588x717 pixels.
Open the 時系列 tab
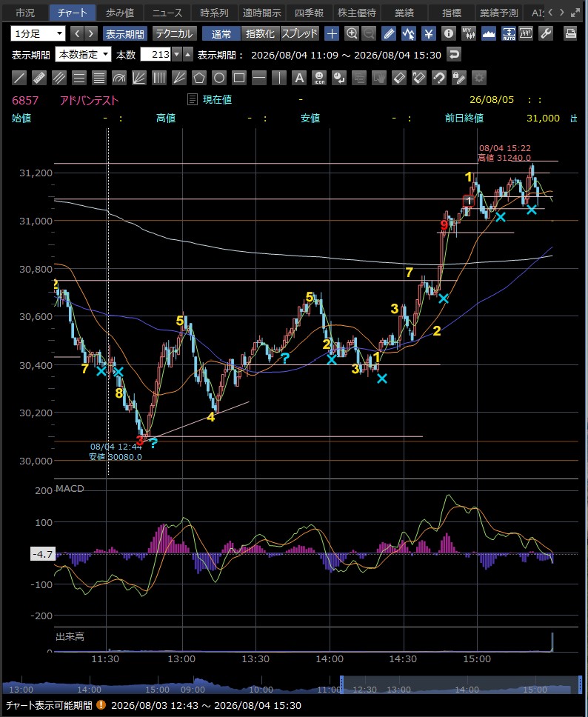point(215,13)
